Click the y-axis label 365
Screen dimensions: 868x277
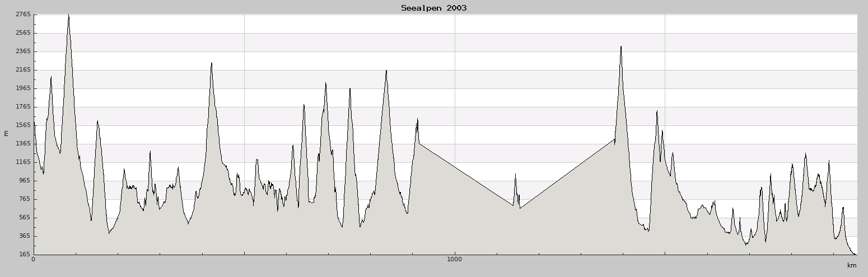click(x=25, y=236)
